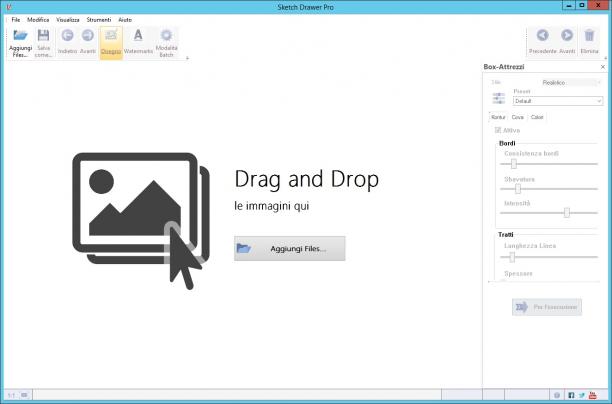
Task: Open the Facebook icon in status bar
Action: 571,395
